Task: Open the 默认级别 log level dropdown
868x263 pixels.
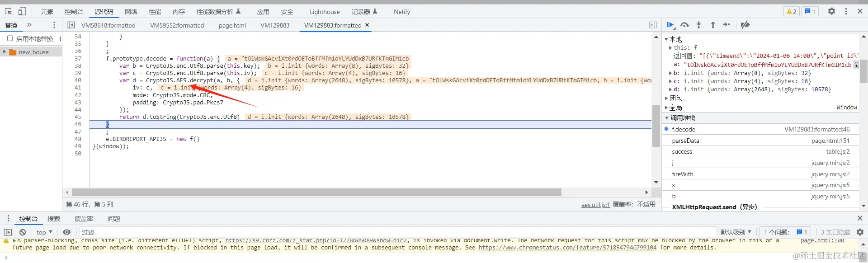Action: click(736, 232)
